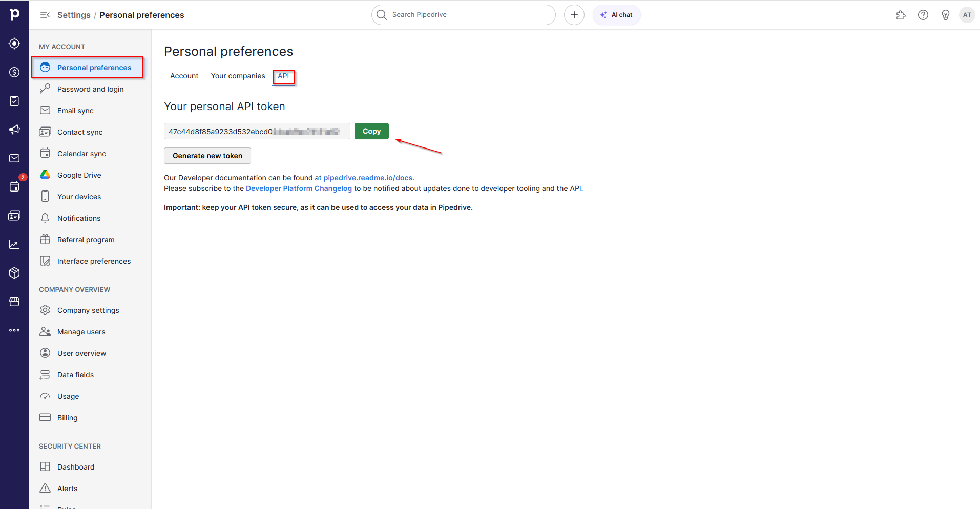Open Marketplace via the storefront icon
The height and width of the screenshot is (509, 980).
pyautogui.click(x=14, y=302)
